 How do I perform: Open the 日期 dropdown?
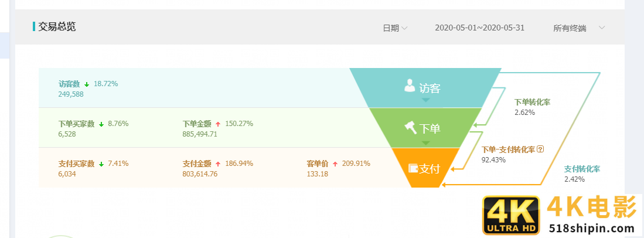[x=395, y=28]
